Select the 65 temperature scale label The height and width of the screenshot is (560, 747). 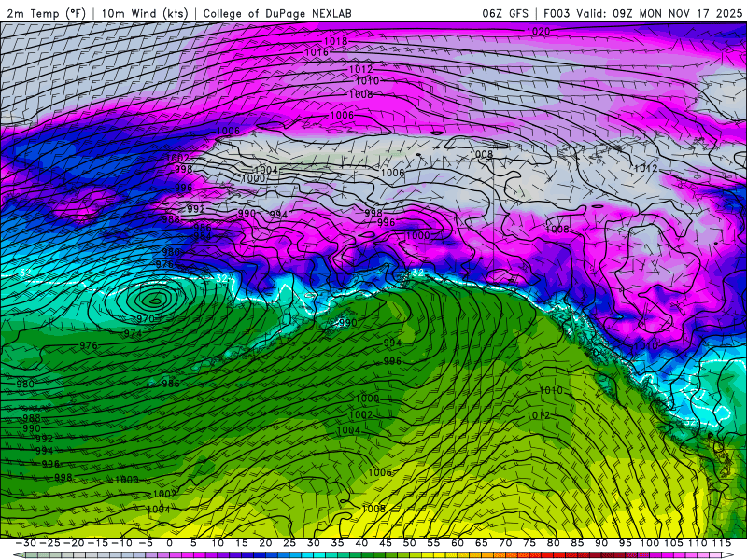(x=481, y=543)
